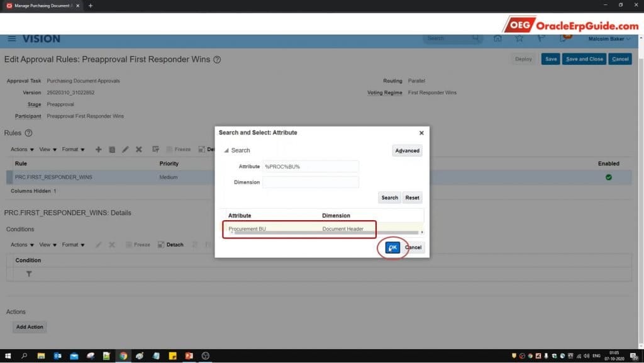Expand the Malcolm Baker user menu
The image size is (644, 363).
pyautogui.click(x=609, y=39)
